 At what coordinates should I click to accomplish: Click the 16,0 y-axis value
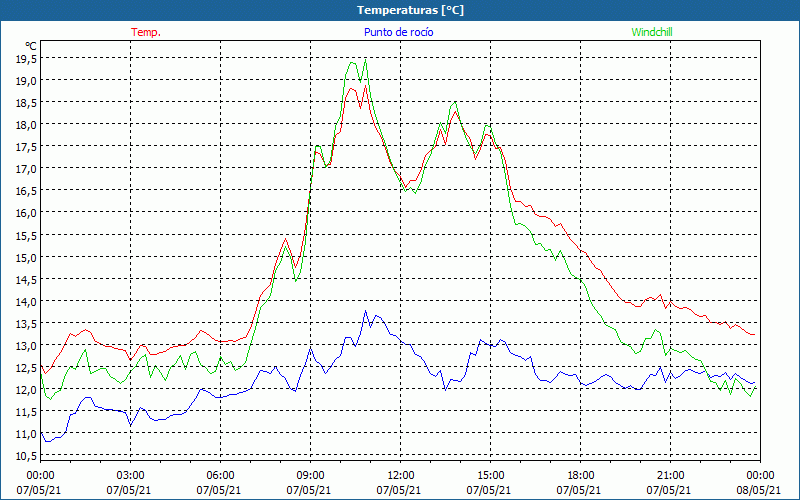(x=26, y=213)
